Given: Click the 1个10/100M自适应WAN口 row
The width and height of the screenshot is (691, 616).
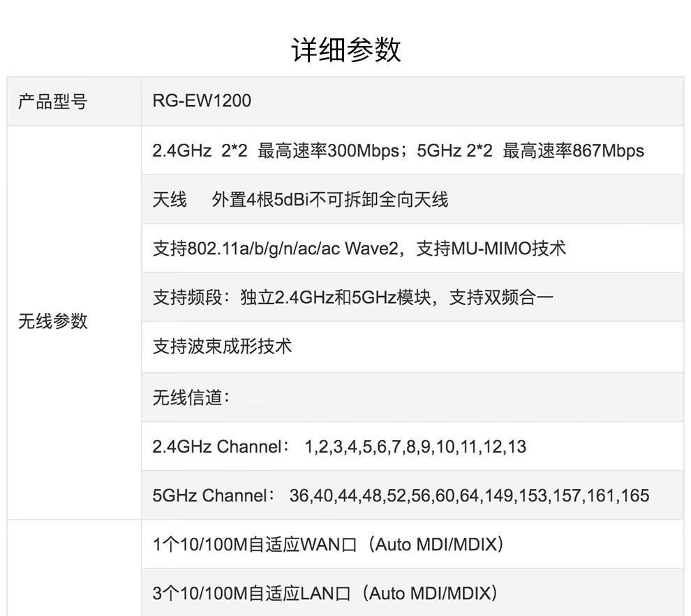Looking at the screenshot, I should (327, 544).
